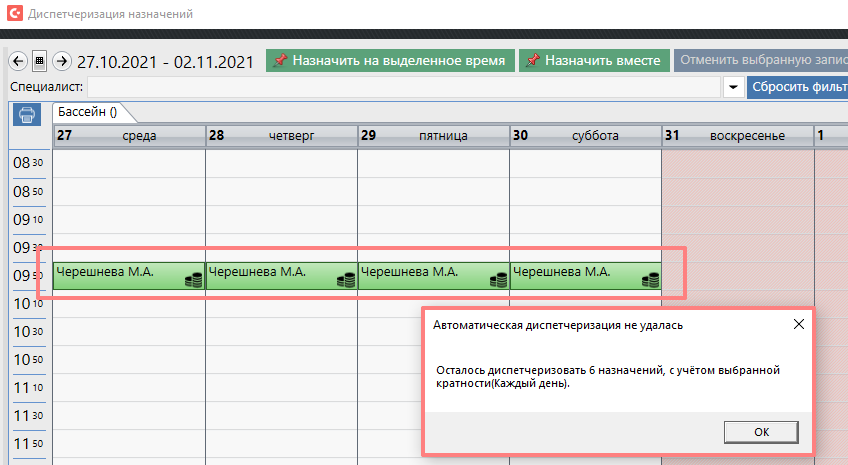848x465 pixels.
Task: Click coins icon on Thursday appointment
Action: (x=345, y=281)
